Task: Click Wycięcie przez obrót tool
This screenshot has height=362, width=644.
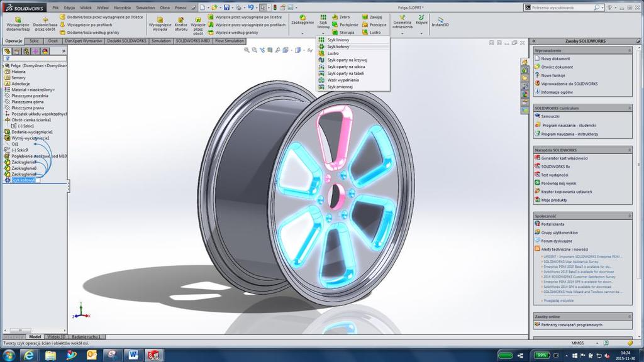Action: click(x=198, y=26)
